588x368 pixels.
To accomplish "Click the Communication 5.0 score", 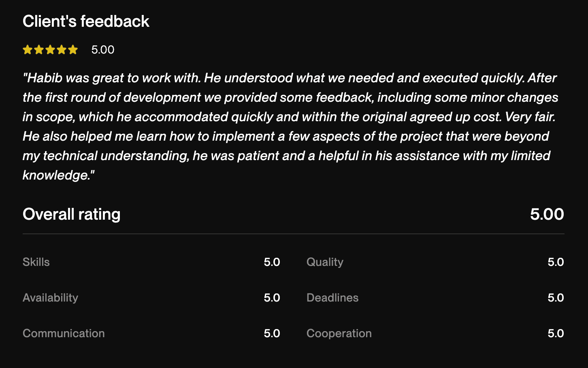I will (272, 334).
